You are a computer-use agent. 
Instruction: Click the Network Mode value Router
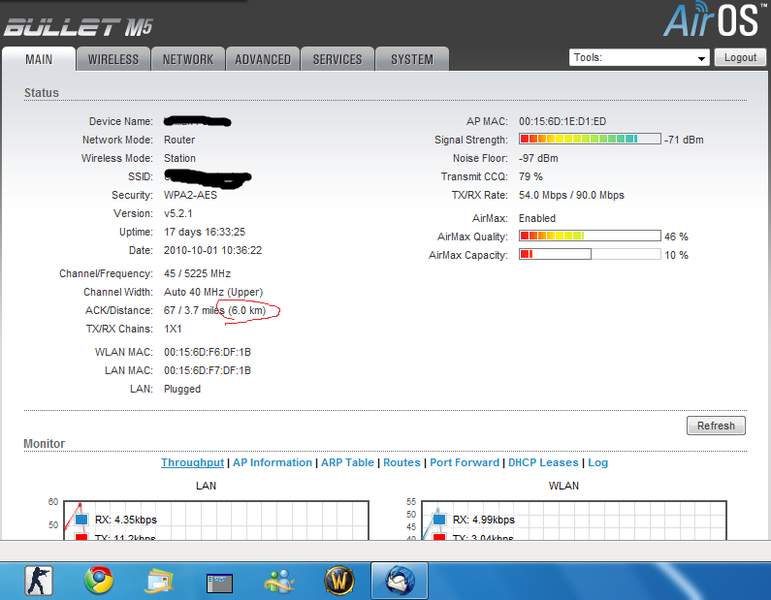pyautogui.click(x=179, y=140)
